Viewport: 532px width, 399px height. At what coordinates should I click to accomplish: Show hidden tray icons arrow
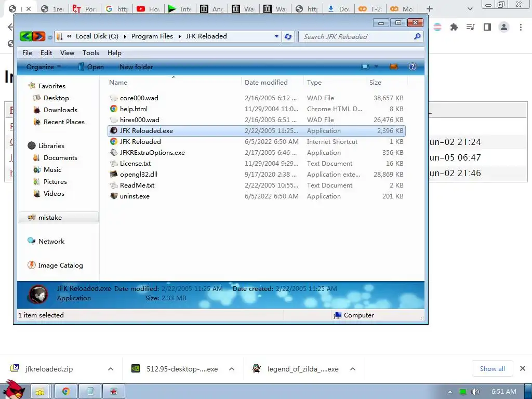[450, 392]
